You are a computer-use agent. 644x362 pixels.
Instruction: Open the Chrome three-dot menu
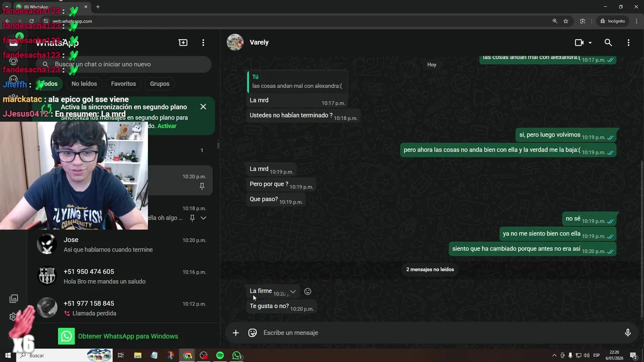(x=635, y=21)
